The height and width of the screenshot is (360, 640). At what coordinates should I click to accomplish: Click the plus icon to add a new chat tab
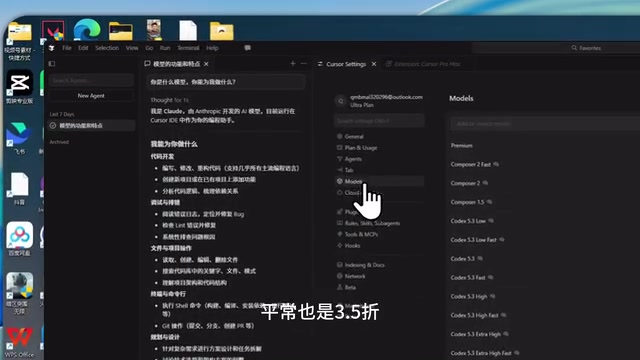[293, 64]
